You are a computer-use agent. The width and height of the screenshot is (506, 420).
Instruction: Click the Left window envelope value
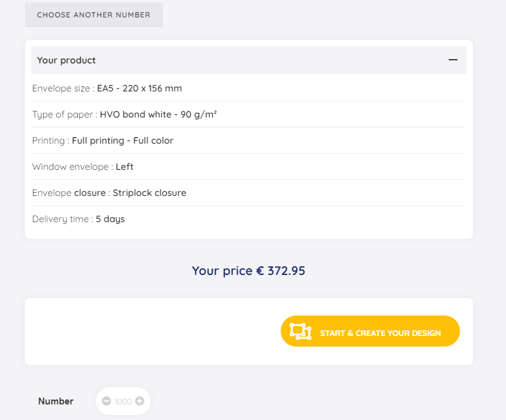pos(124,167)
